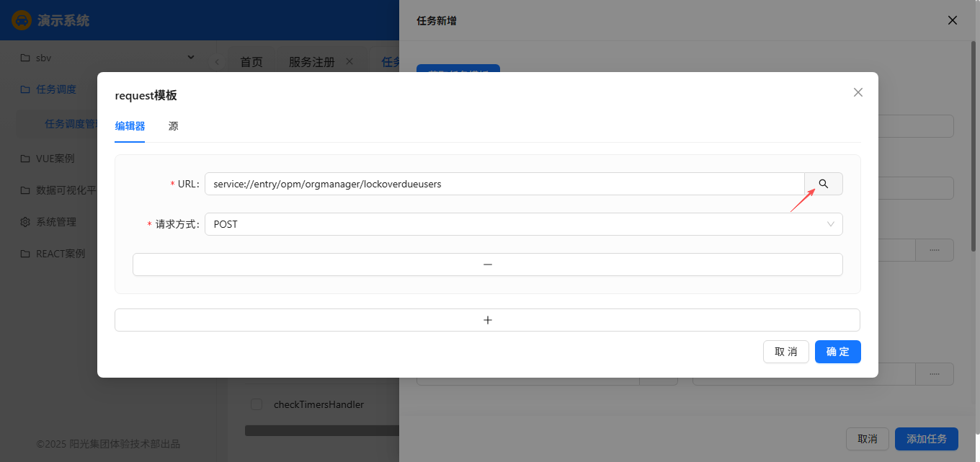
Task: Click the 取消 button in the dialog
Action: [x=785, y=352]
